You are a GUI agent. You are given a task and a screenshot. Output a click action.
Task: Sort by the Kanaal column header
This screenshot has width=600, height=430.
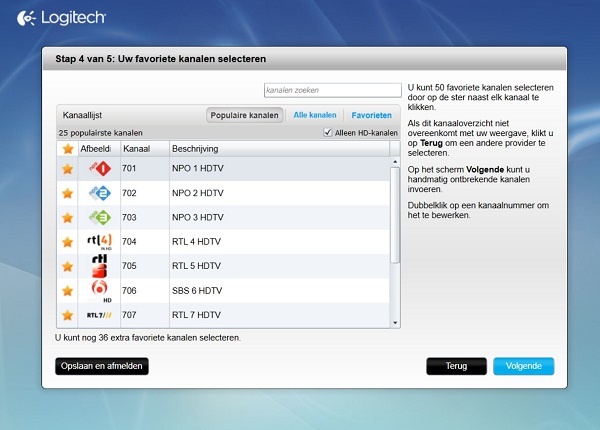pyautogui.click(x=145, y=149)
